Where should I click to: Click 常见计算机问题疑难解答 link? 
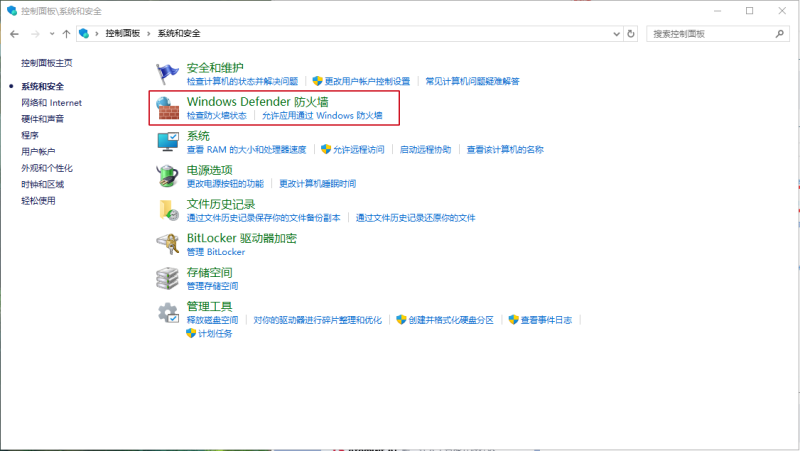(472, 81)
